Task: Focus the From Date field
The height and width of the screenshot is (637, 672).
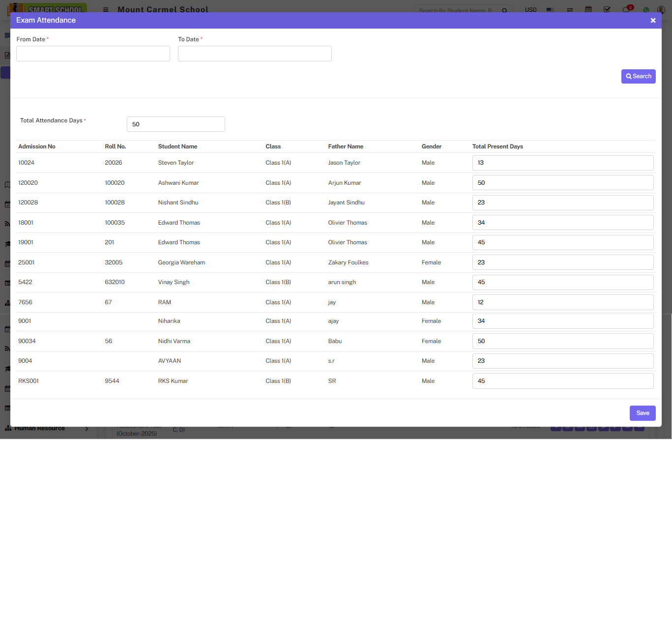Action: pyautogui.click(x=93, y=54)
